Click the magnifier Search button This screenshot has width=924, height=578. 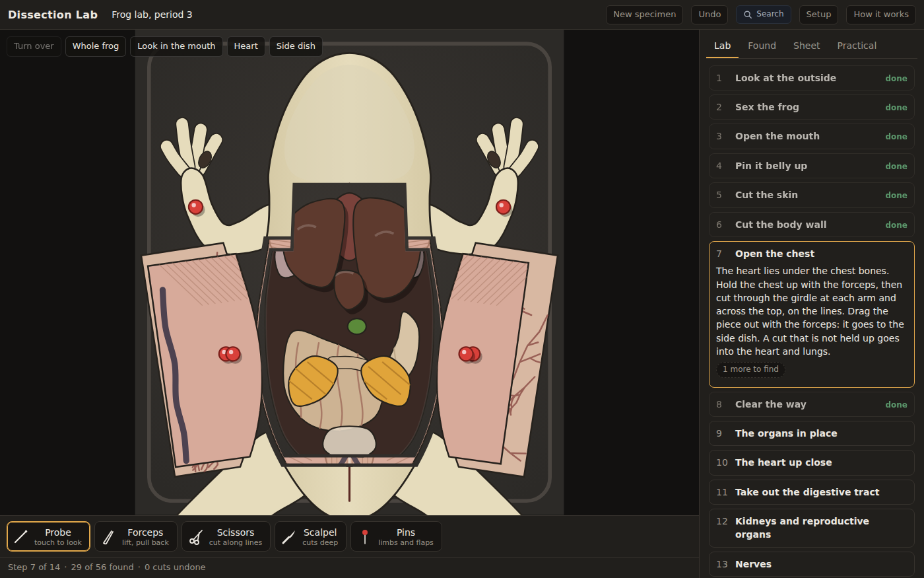pyautogui.click(x=764, y=15)
